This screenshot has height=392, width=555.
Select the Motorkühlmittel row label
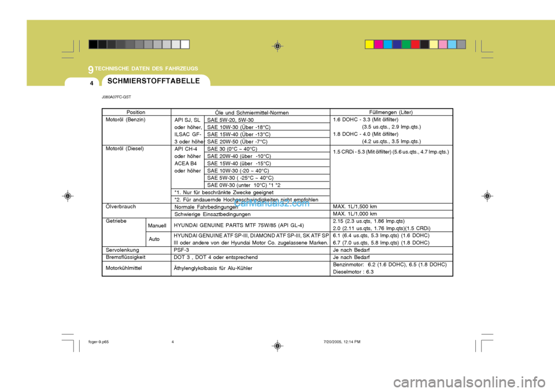124,268
